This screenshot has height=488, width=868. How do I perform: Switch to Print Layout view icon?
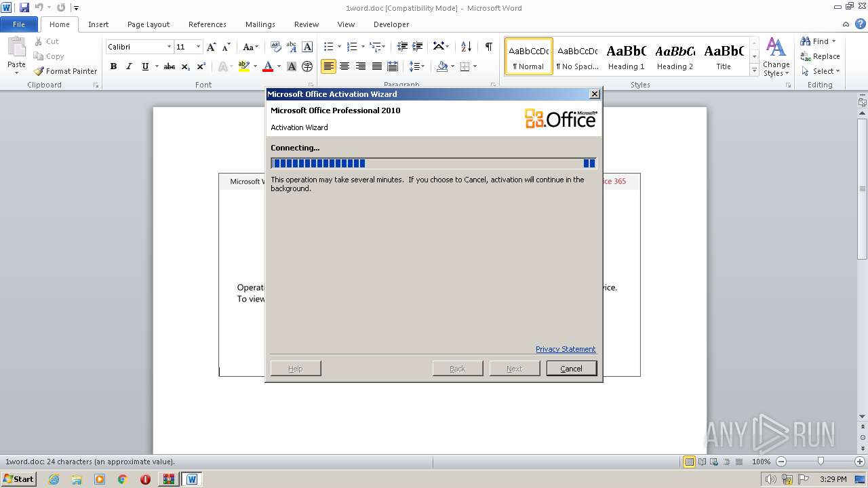coord(690,462)
